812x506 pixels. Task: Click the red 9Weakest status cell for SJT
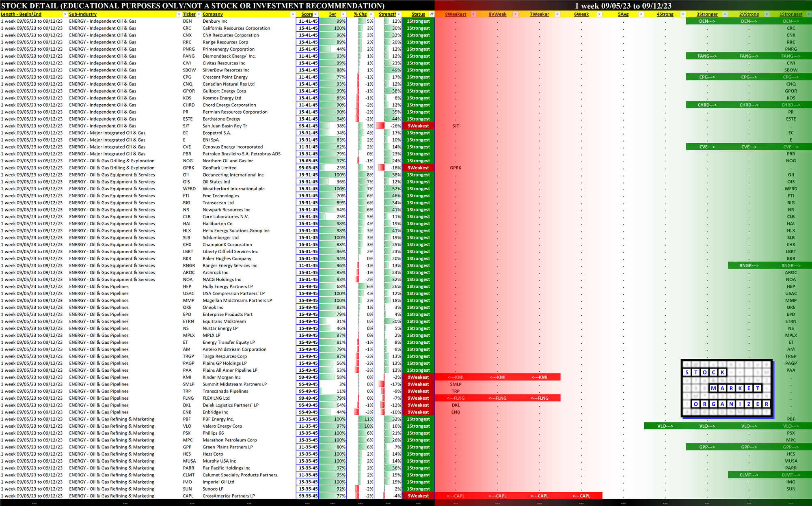[418, 126]
